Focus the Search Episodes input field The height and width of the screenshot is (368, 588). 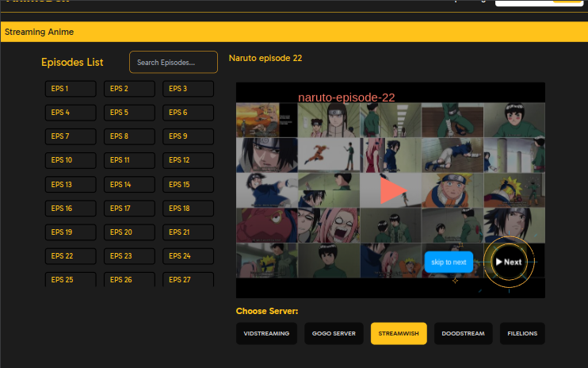(x=174, y=63)
